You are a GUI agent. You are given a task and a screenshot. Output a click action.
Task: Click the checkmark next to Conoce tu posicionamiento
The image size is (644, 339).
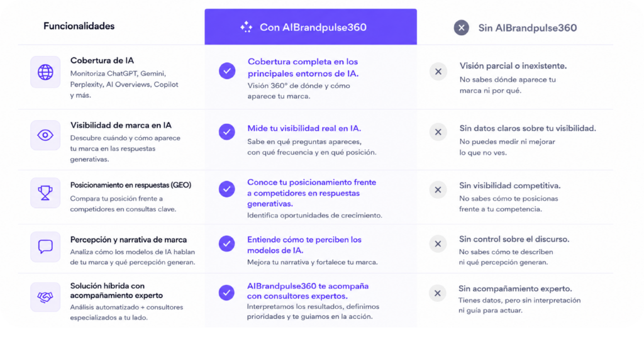(226, 189)
